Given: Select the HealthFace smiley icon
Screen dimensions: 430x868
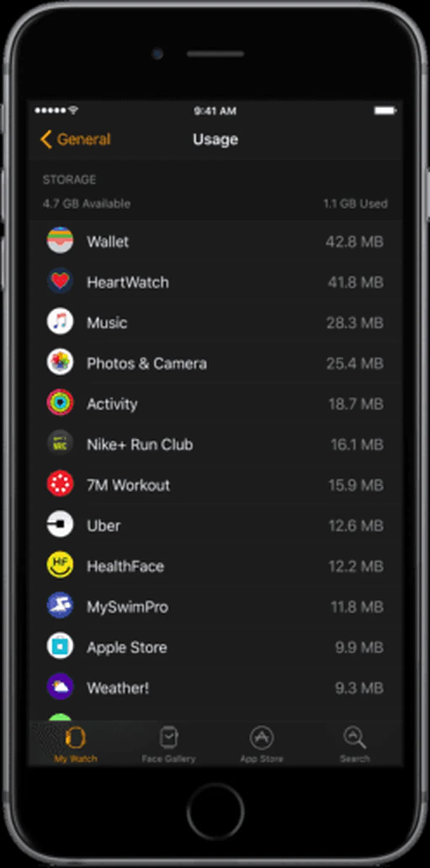Looking at the screenshot, I should (60, 565).
